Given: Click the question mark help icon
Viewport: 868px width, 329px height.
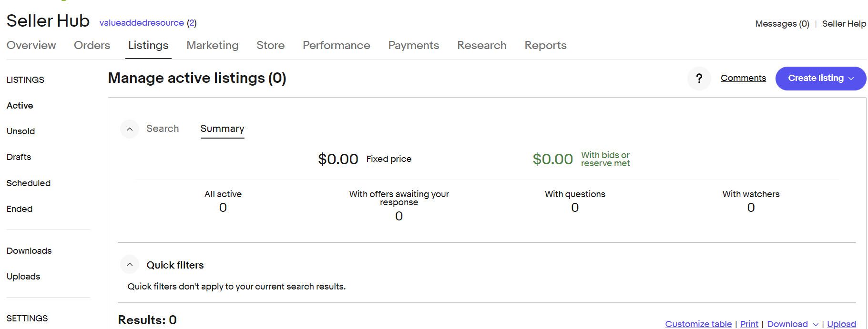Looking at the screenshot, I should (x=699, y=79).
